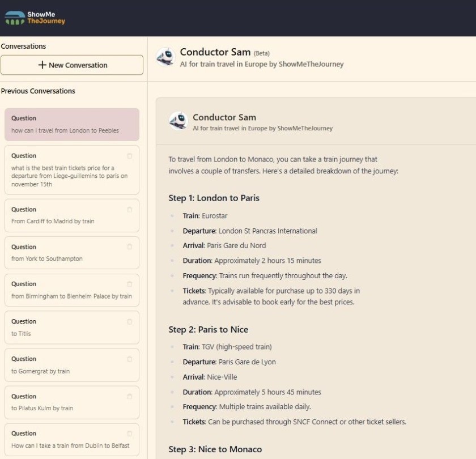
Task: Delete the Pilatus Kulm conversation
Action: (x=129, y=397)
